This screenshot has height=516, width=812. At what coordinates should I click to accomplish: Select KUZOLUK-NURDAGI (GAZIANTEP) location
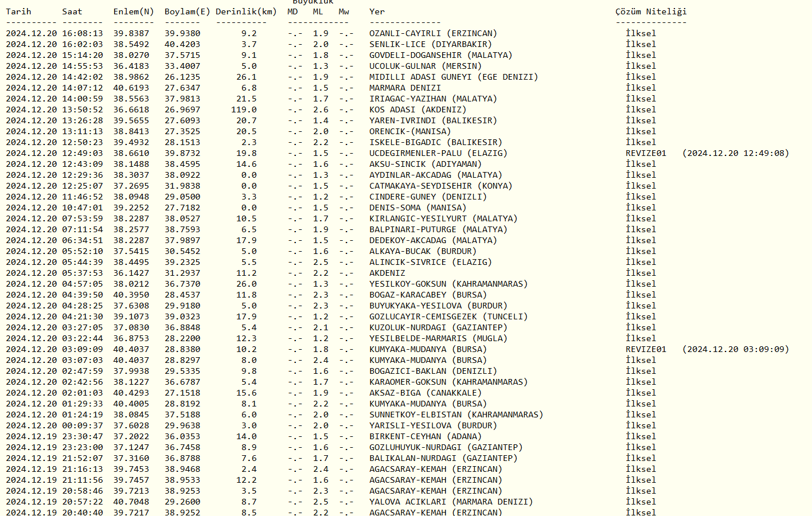coord(438,327)
